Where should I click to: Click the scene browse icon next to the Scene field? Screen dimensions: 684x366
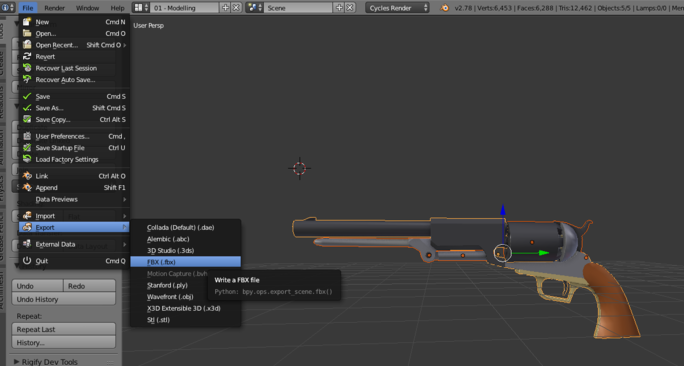pyautogui.click(x=255, y=7)
